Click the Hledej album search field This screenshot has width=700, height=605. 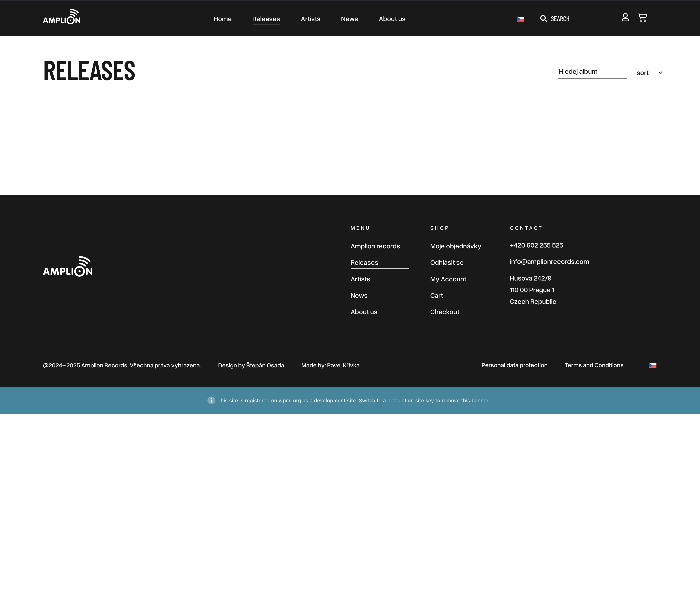tap(592, 72)
